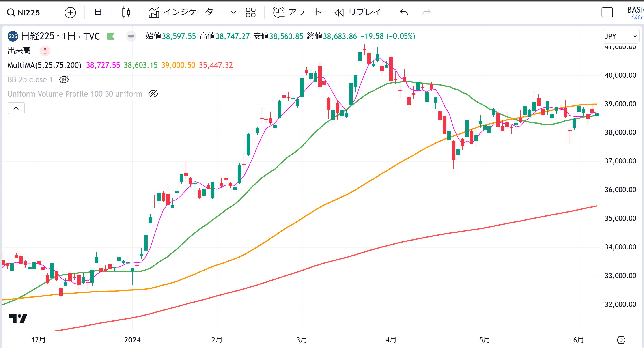Open the BASIC layout name menu

click(x=635, y=10)
